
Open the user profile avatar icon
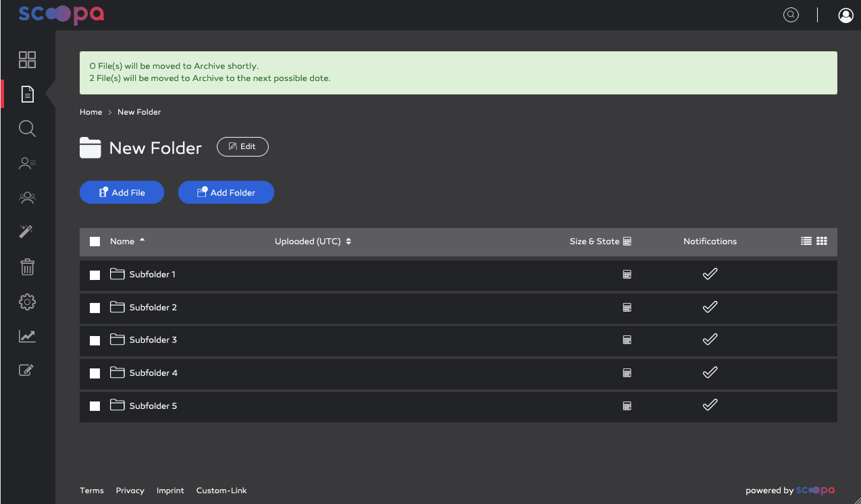pyautogui.click(x=845, y=15)
